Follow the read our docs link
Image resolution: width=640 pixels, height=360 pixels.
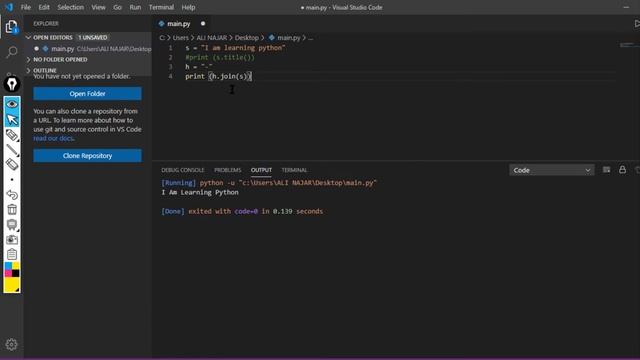tap(53, 138)
